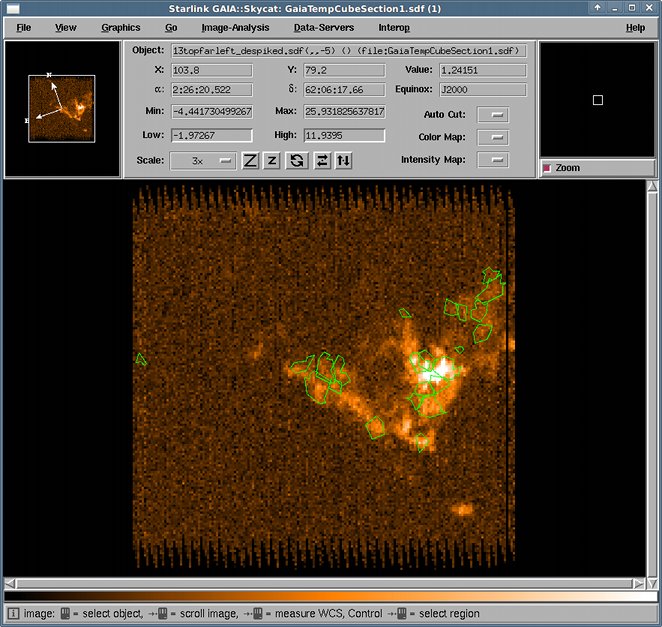Expand the Scale 3x selector
Image resolution: width=662 pixels, height=627 pixels.
coord(203,161)
